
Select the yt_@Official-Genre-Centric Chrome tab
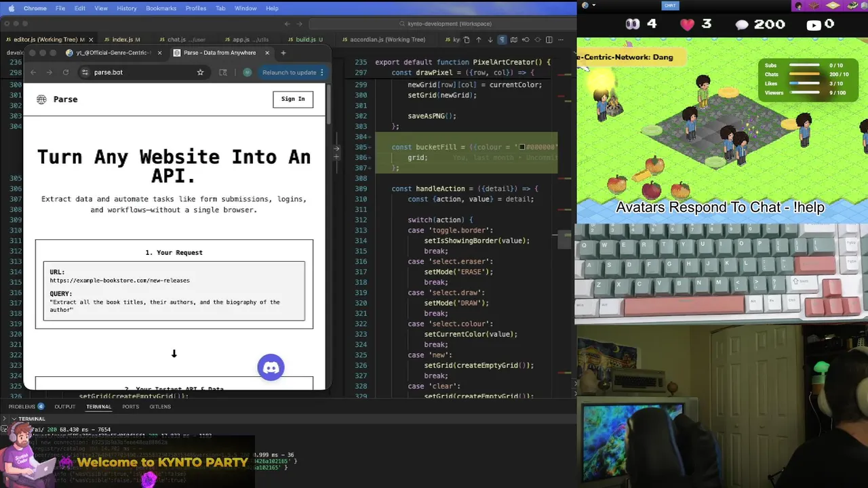click(112, 53)
